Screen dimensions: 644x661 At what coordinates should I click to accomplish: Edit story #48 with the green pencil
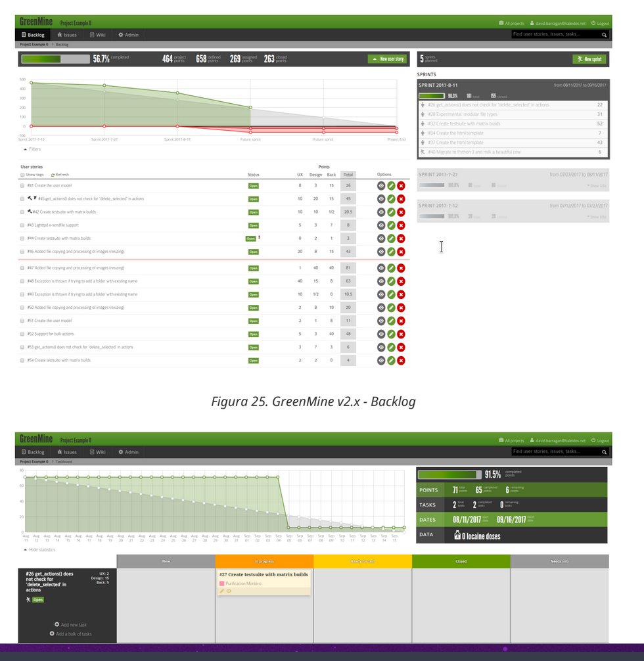391,281
